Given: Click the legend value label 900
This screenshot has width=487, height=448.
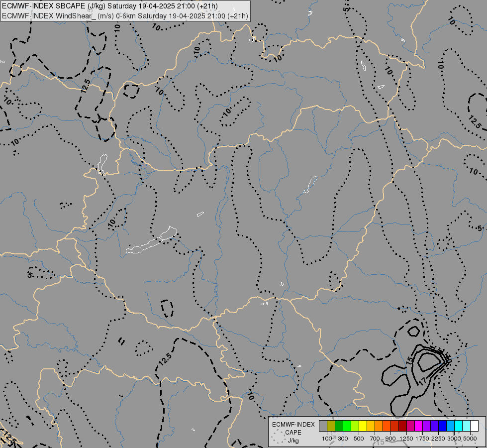Looking at the screenshot, I should click(390, 439).
